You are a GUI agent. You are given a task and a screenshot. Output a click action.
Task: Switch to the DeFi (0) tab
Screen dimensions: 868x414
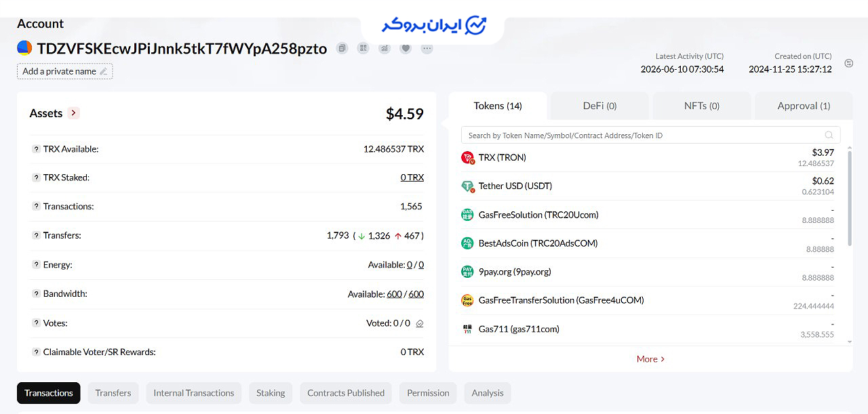pyautogui.click(x=599, y=106)
